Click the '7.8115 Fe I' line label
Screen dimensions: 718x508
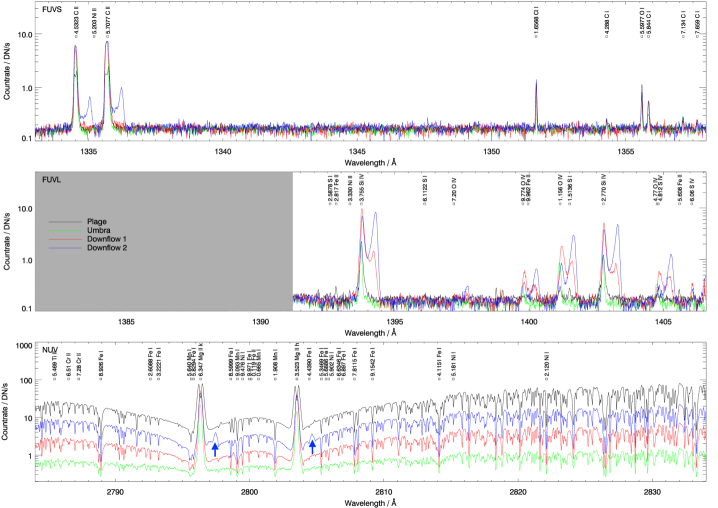[x=354, y=364]
